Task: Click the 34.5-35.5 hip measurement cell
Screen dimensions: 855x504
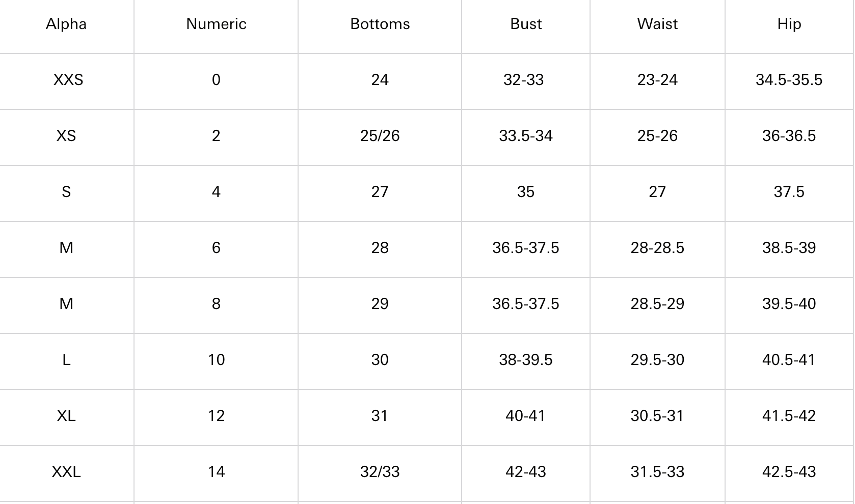Action: click(x=789, y=80)
